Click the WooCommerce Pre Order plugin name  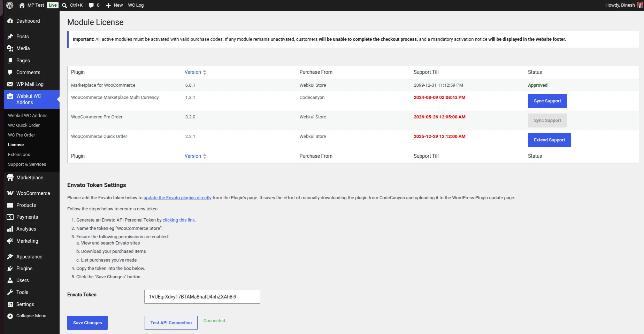point(97,117)
